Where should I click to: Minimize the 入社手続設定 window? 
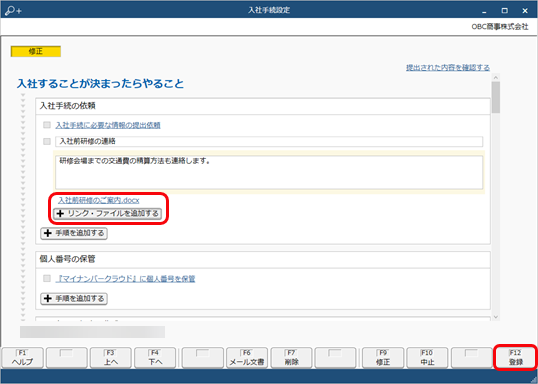tap(484, 11)
